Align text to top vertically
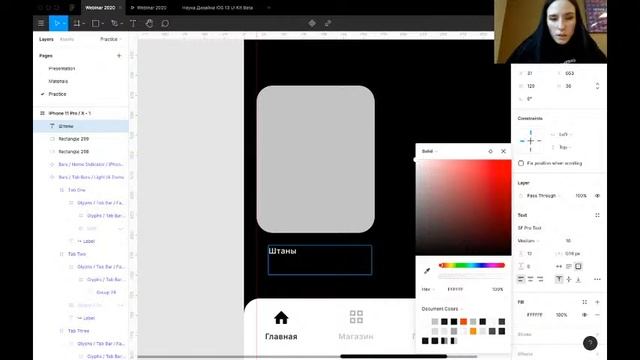The height and width of the screenshot is (360, 640). pyautogui.click(x=559, y=279)
